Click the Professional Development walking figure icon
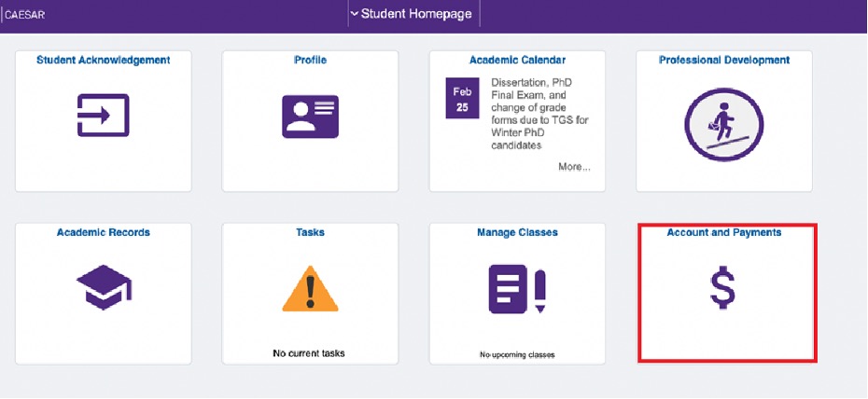Viewport: 868px width, 399px height. tap(723, 124)
